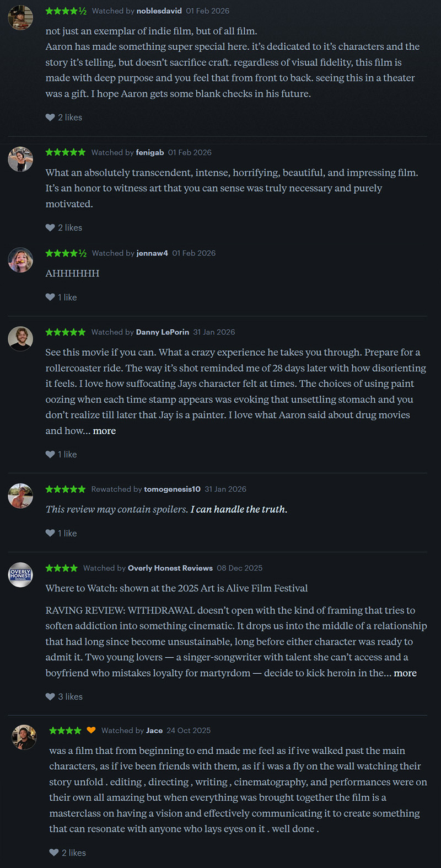This screenshot has height=868, width=441.
Task: Reveal spoilers via 'I can handle the truth'
Action: click(x=239, y=509)
